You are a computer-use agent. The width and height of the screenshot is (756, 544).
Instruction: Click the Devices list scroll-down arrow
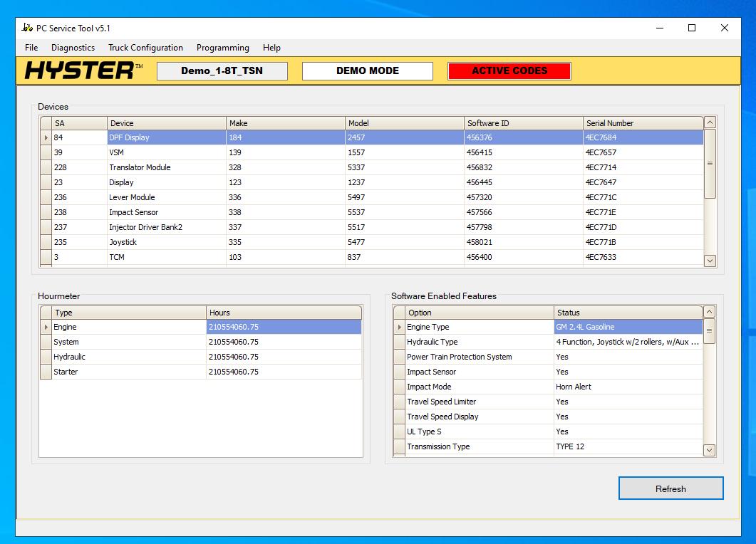point(709,261)
